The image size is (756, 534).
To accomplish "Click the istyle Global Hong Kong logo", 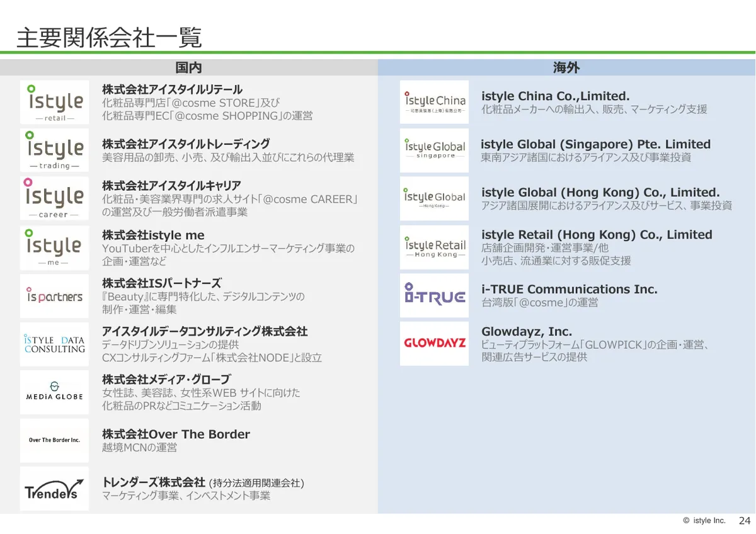I will [x=435, y=199].
